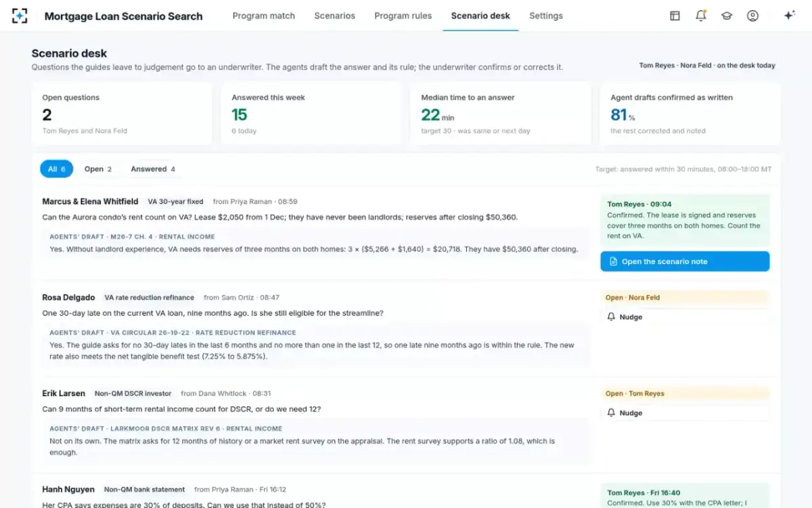The width and height of the screenshot is (812, 508).
Task: Click Tom Reyes Fri 16:40 confirmation
Action: click(685, 496)
